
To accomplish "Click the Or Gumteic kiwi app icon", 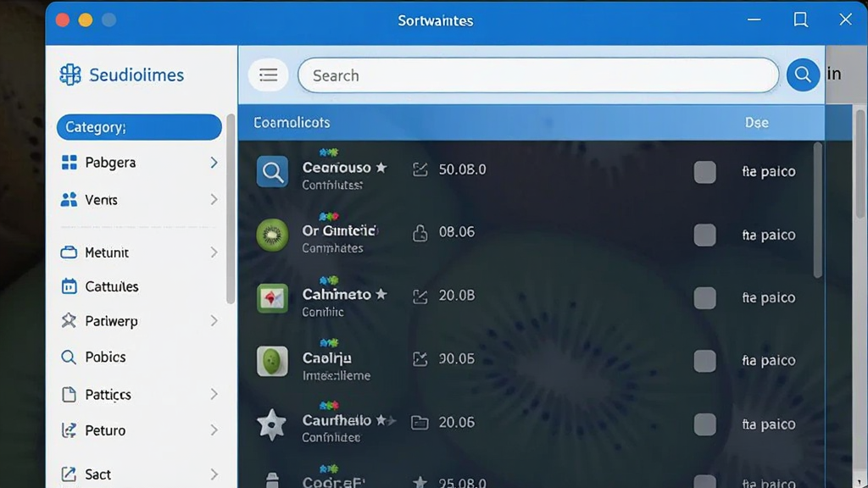I will 272,236.
